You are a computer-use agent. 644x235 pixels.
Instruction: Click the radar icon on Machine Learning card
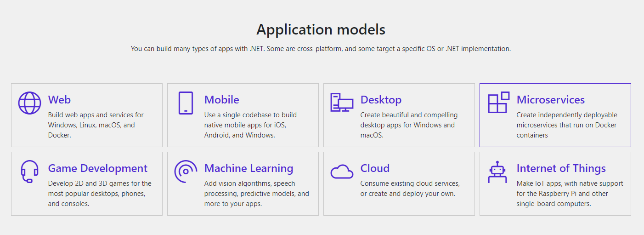[186, 172]
